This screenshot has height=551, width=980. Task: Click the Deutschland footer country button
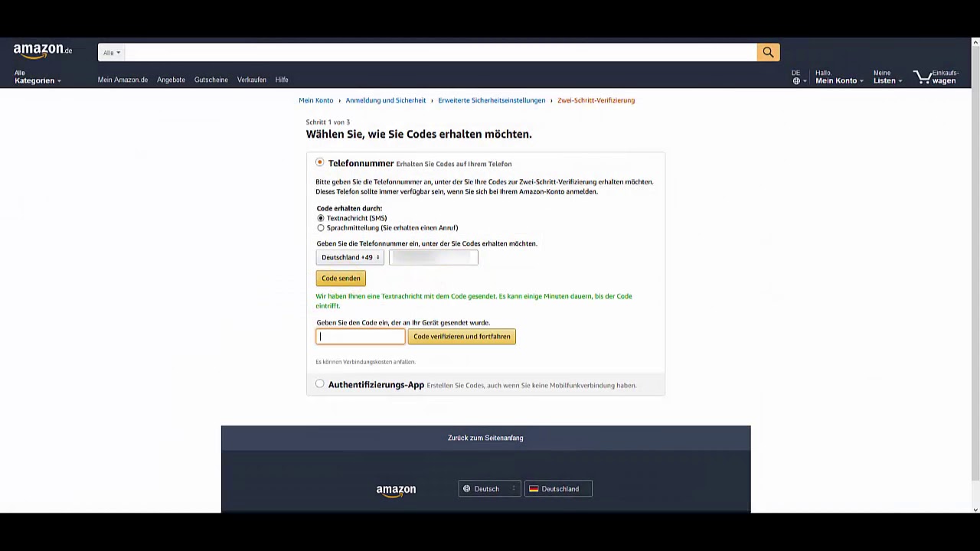pyautogui.click(x=558, y=489)
